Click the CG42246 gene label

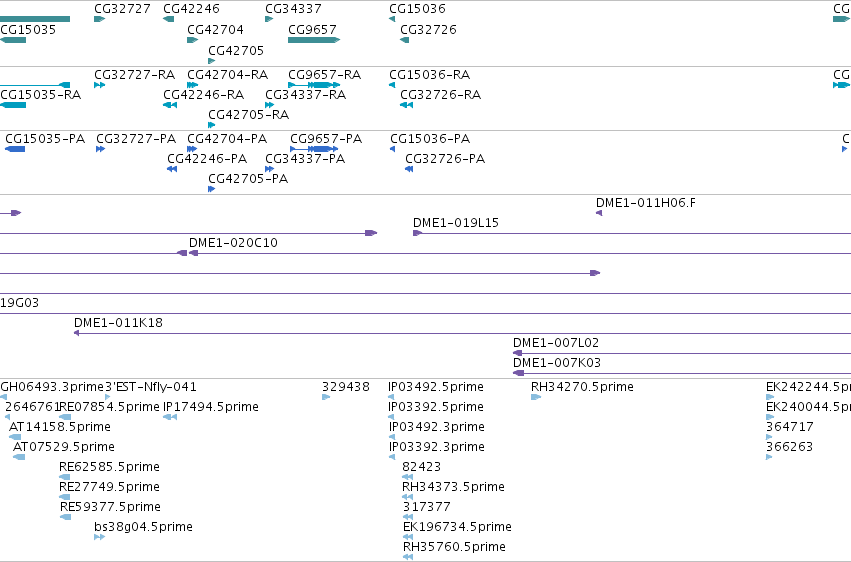tap(192, 9)
